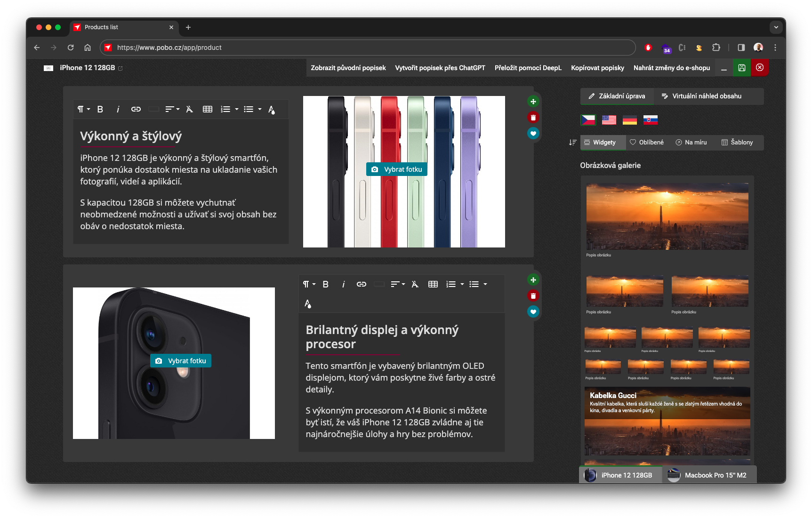Delete first block with red trash icon
Viewport: 812px width, 518px height.
(x=533, y=118)
